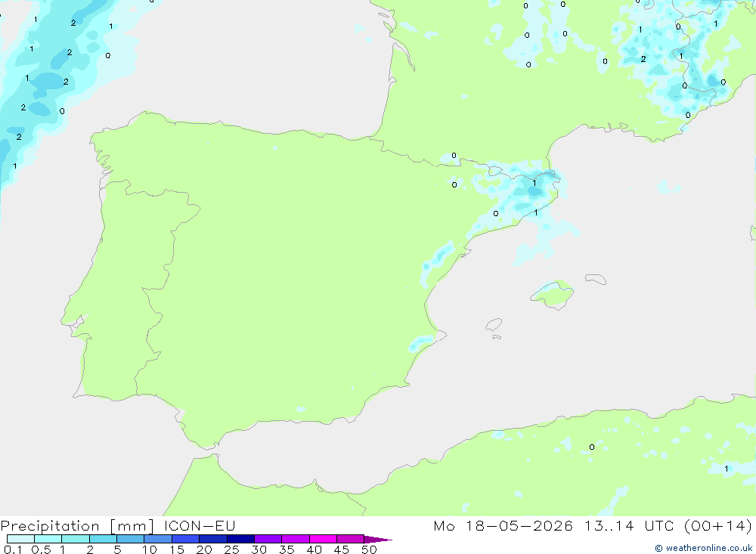Pick the 1–2 mm legend swatch
Screen dimensions: 756x554
pyautogui.click(x=76, y=539)
